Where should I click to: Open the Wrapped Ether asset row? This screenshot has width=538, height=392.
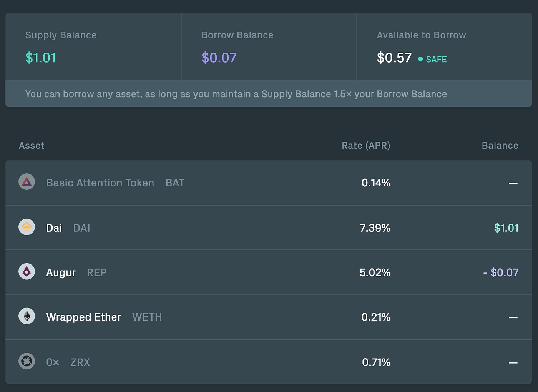[x=83, y=317]
